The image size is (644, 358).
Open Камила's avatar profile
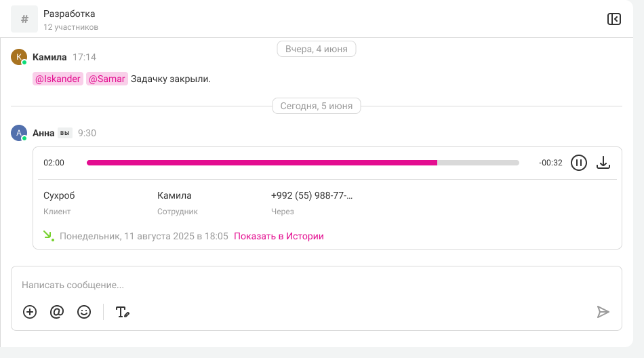pyautogui.click(x=19, y=57)
